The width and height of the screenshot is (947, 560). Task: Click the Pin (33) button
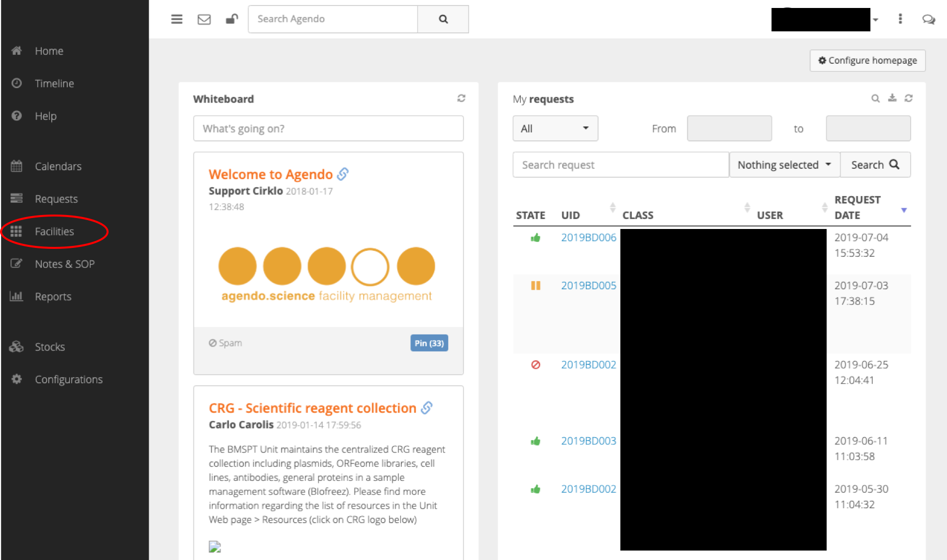coord(429,343)
